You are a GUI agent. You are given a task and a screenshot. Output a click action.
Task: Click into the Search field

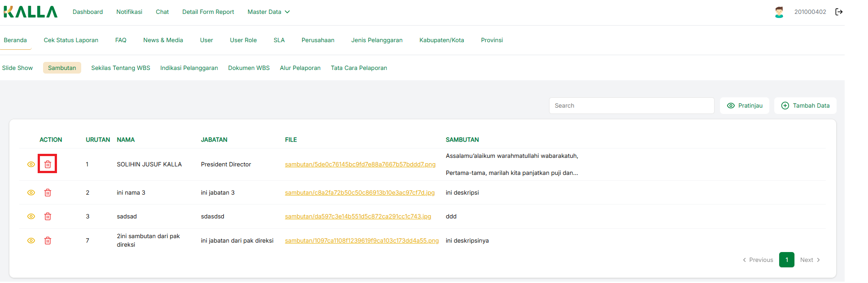[x=631, y=106]
